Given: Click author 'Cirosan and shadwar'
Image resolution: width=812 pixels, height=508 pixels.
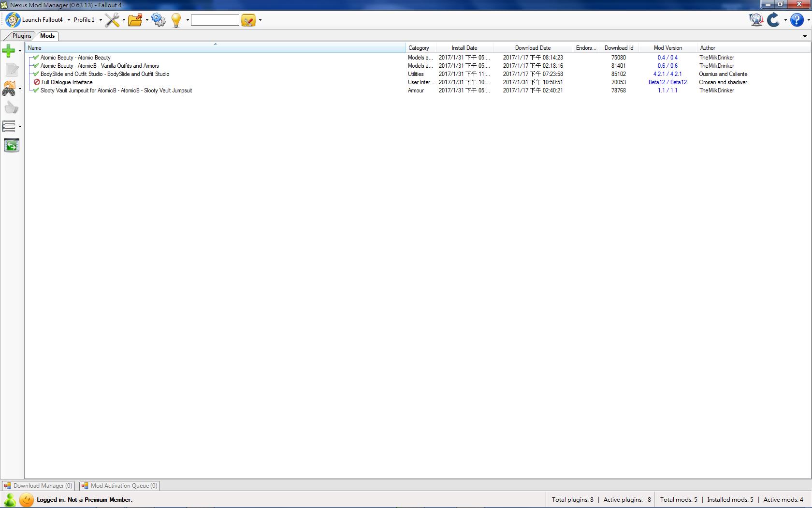Looking at the screenshot, I should coord(723,82).
